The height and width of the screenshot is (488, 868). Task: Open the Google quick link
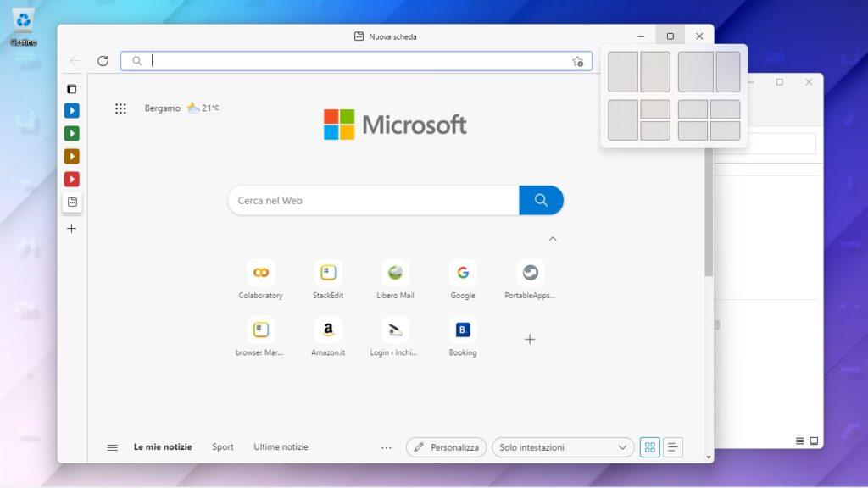point(463,280)
